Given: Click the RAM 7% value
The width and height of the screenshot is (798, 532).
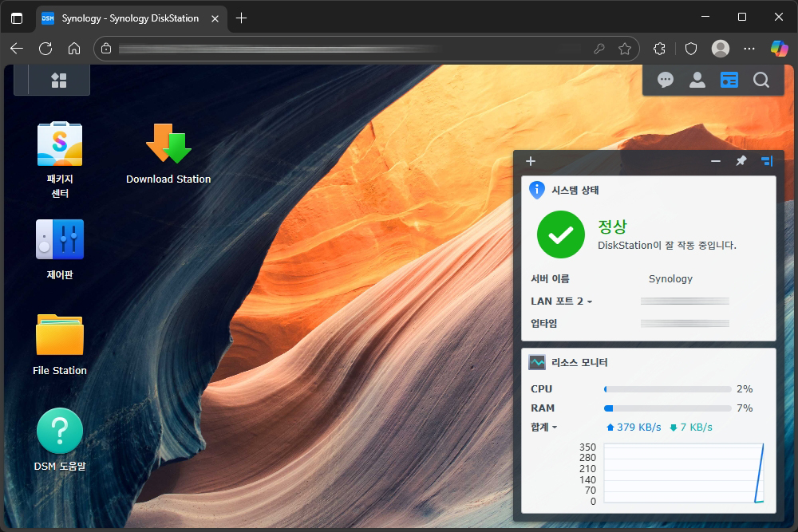Looking at the screenshot, I should (745, 408).
